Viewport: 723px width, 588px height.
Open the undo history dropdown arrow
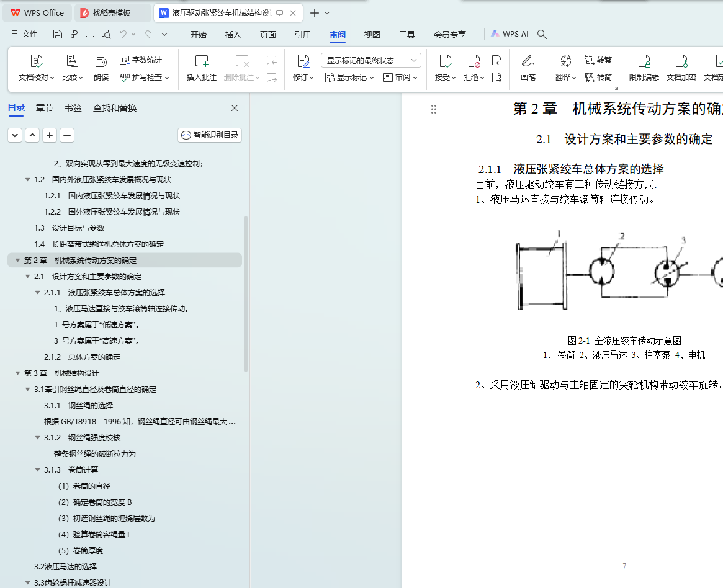point(133,34)
